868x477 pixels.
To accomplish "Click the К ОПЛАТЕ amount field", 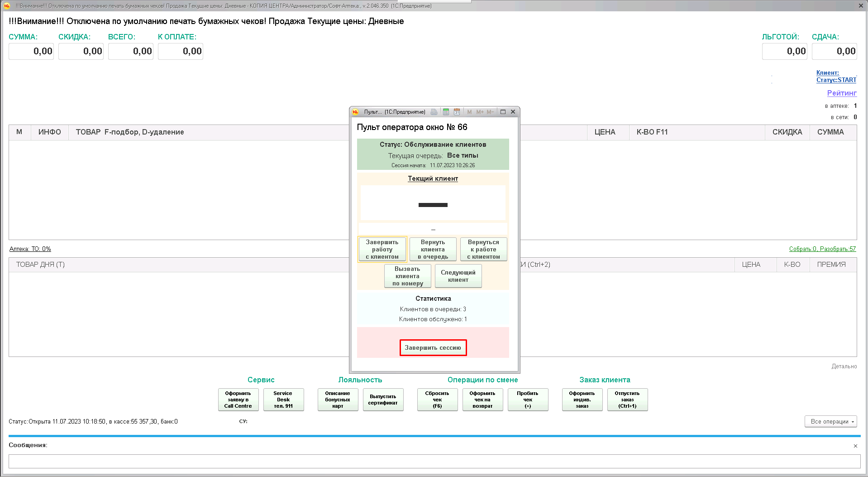I will point(181,51).
